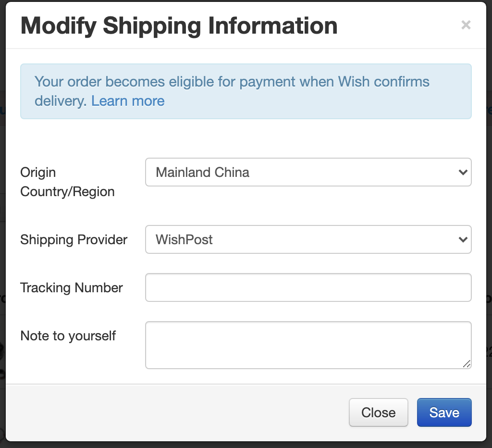
Task: Click the Origin Country dropdown arrow chevron
Action: point(463,172)
